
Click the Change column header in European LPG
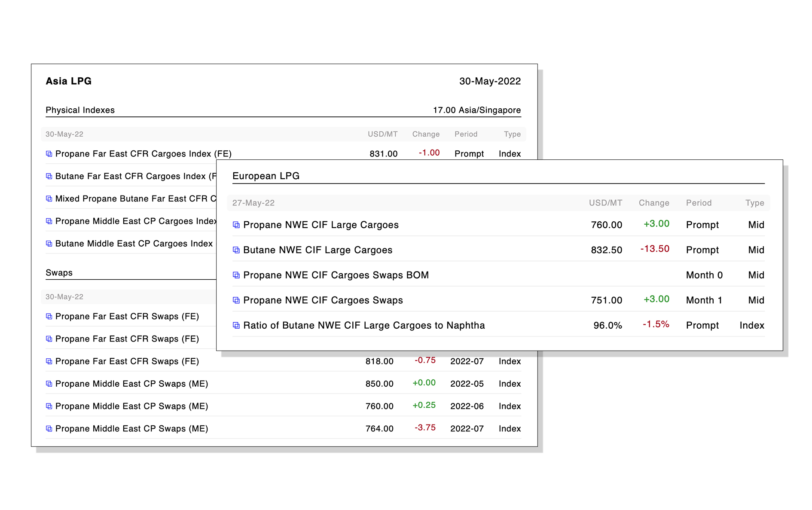[653, 203]
